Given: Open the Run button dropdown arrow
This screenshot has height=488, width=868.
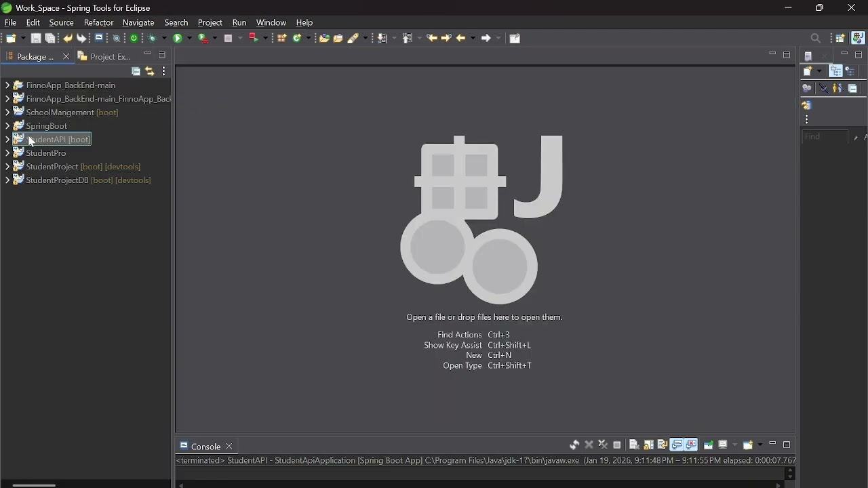Looking at the screenshot, I should 189,39.
